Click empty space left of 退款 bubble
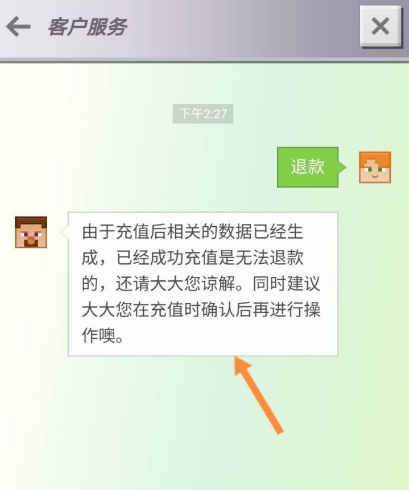This screenshot has height=490, width=409. click(x=167, y=167)
